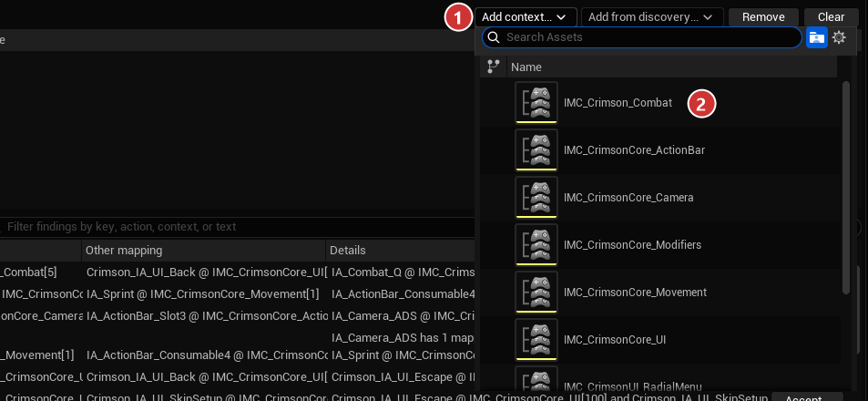Select the IA_Combat_Q details cell
The width and height of the screenshot is (868, 401).
coord(402,272)
